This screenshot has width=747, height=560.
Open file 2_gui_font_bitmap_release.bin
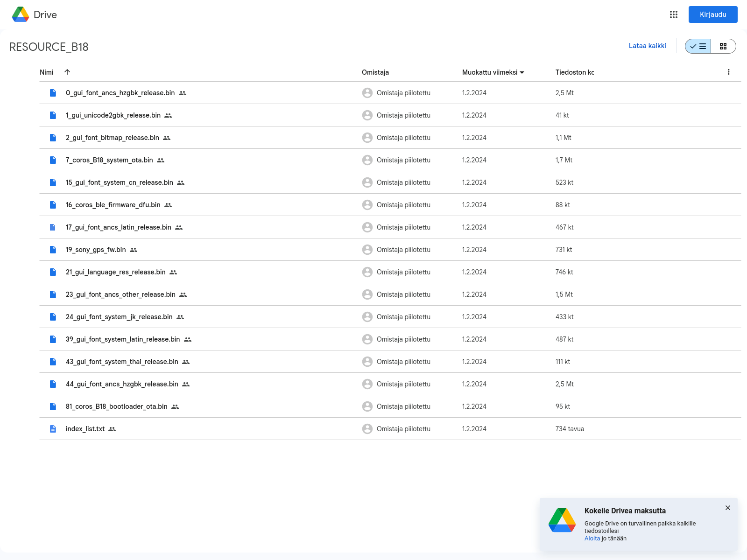pyautogui.click(x=113, y=138)
